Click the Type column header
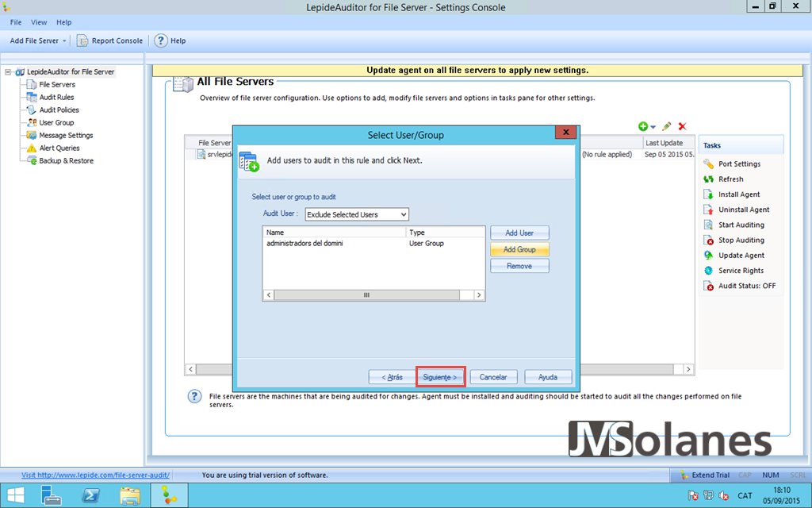Screen dimensions: 812x508 (x=446, y=233)
